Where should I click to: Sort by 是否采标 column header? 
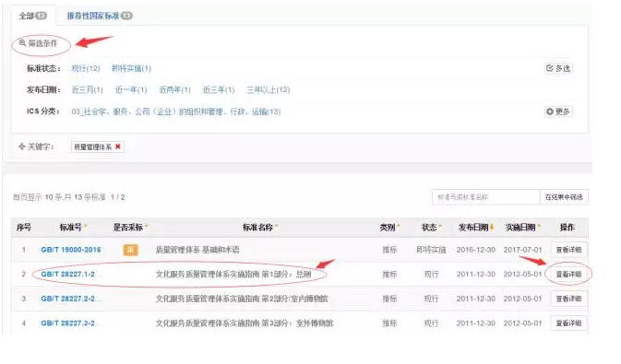[130, 227]
